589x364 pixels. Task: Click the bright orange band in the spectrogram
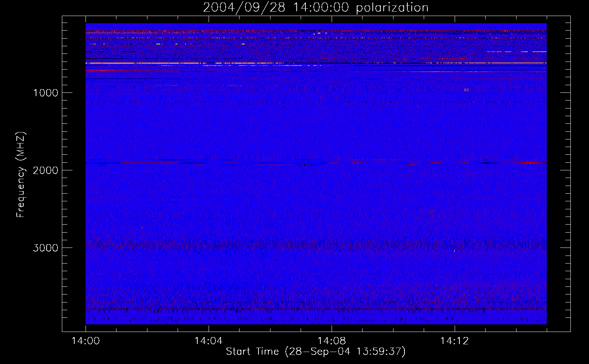point(316,63)
